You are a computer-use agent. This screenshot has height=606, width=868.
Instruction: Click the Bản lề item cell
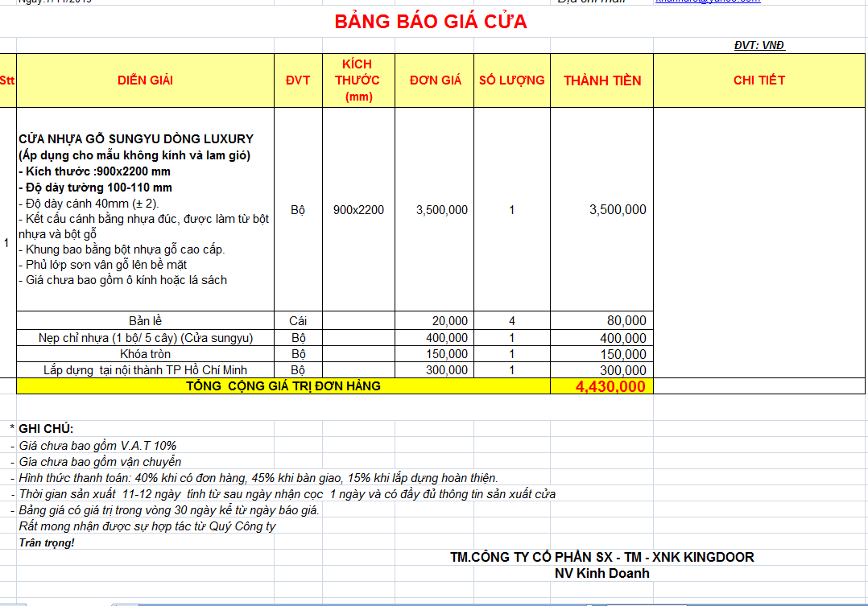[146, 320]
